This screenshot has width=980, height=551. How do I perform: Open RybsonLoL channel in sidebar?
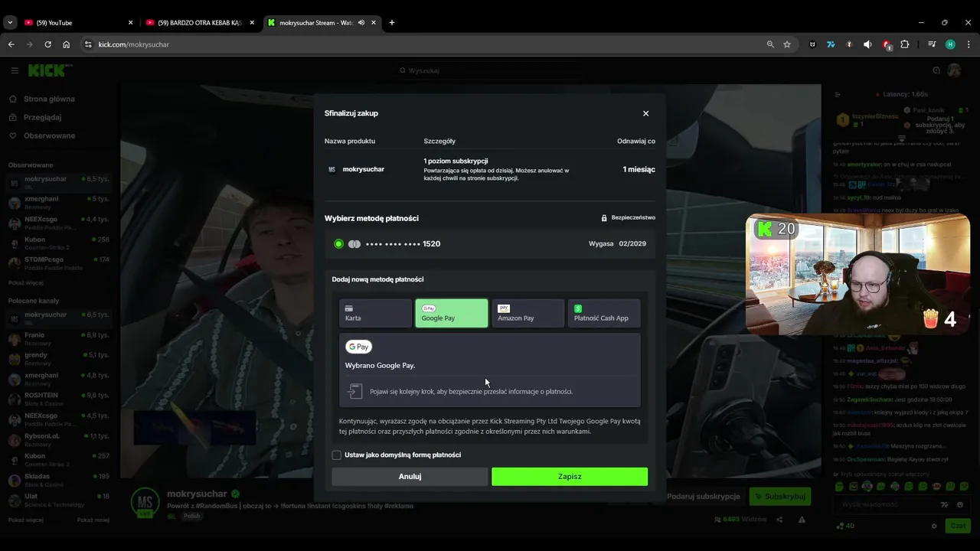[59, 439]
